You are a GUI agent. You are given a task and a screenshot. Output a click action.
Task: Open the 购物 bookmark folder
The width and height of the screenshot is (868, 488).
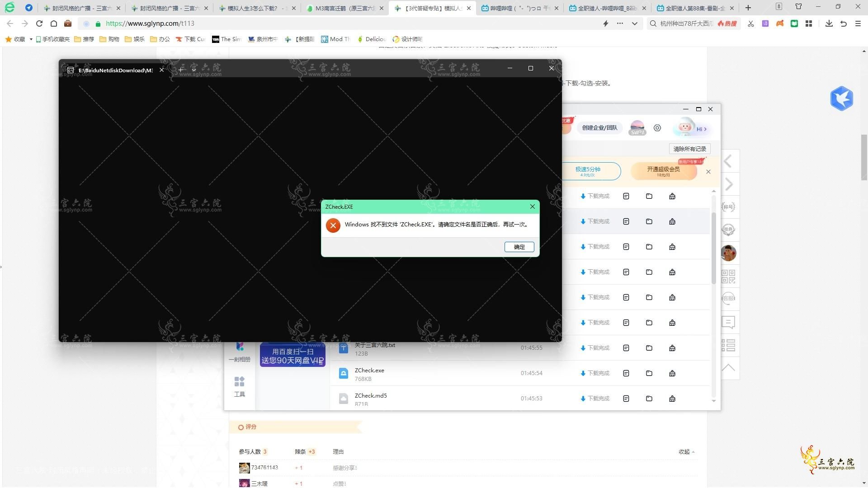pyautogui.click(x=109, y=39)
